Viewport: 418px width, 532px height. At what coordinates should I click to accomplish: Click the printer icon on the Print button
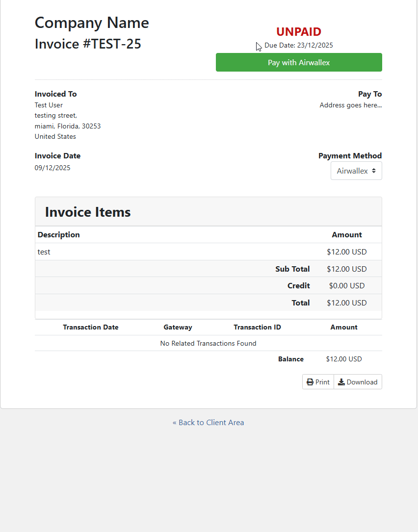coord(310,381)
